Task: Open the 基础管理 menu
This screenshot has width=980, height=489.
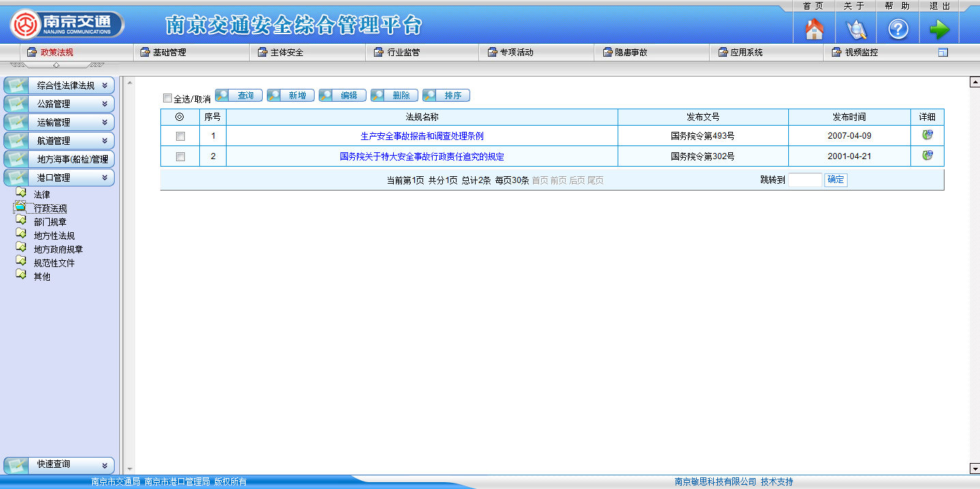Action: tap(169, 53)
